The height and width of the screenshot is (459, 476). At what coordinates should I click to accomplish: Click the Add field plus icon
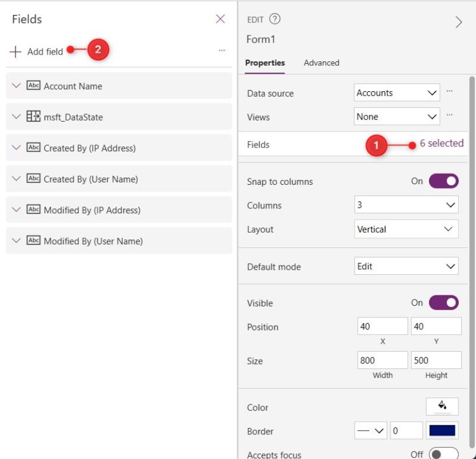click(x=15, y=51)
